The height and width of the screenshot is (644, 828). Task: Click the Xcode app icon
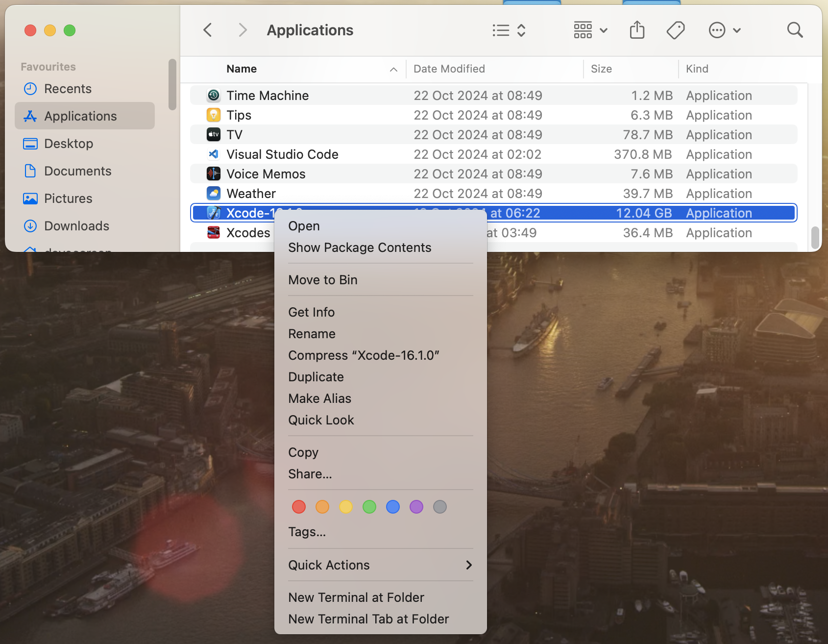pos(214,213)
